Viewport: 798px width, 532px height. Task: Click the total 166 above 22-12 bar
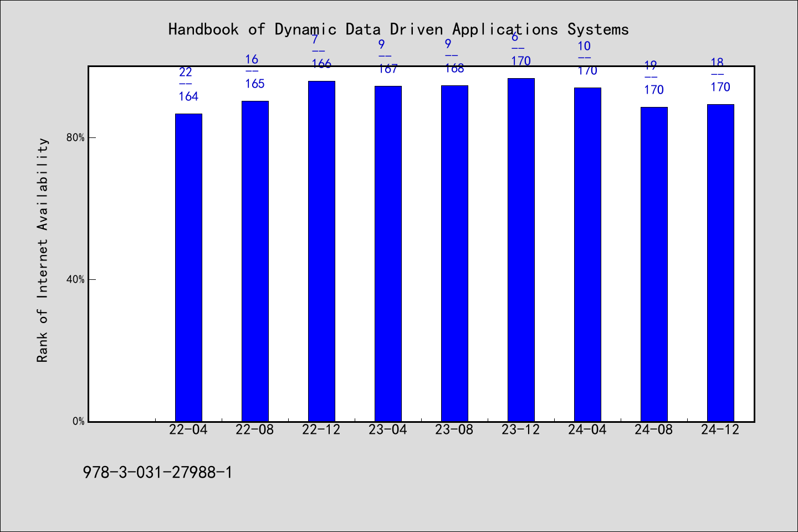[321, 64]
